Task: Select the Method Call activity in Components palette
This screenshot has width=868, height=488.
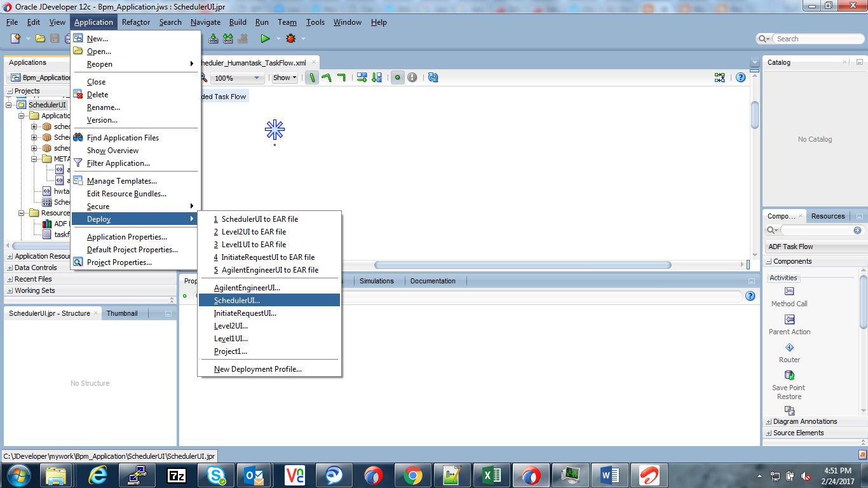Action: pos(789,296)
